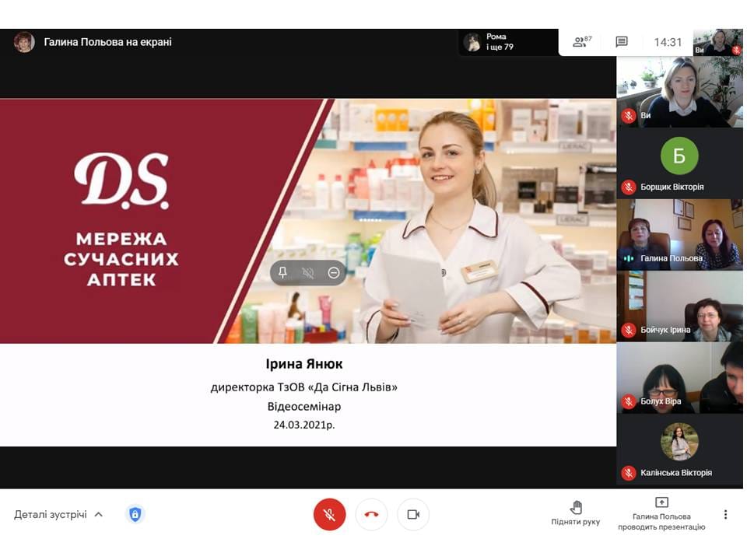The image size is (747, 560).
Task: Click muted mic icon beside Бойчук Ірина
Action: pos(629,330)
